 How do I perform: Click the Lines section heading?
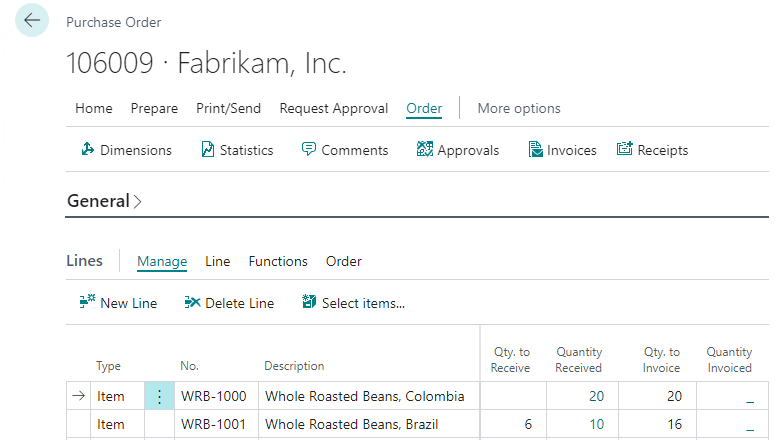(x=85, y=261)
